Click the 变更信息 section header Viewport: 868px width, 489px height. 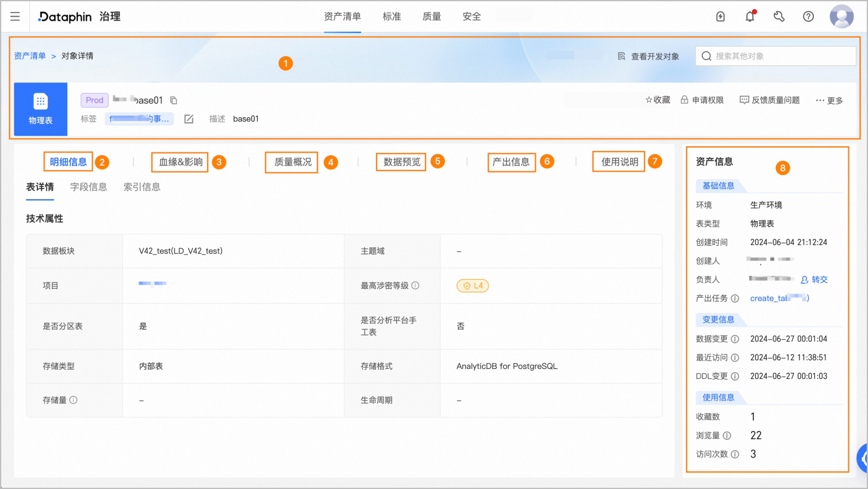[718, 320]
